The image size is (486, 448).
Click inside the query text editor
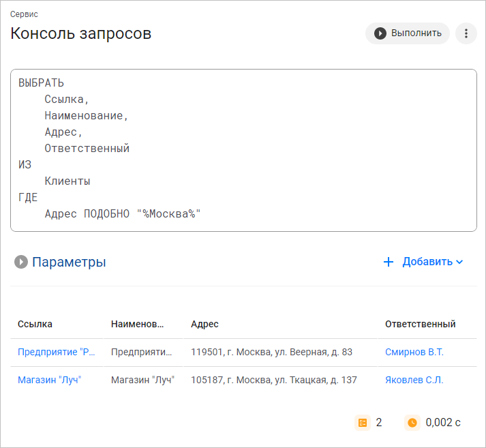tap(243, 150)
